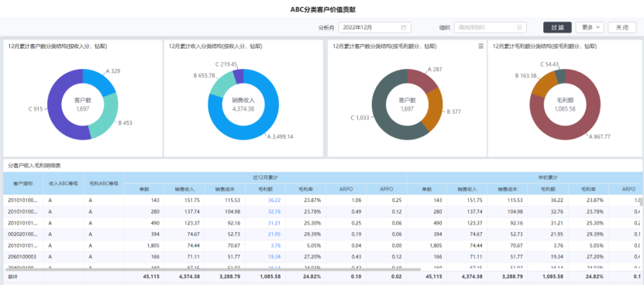Screen dimensions: 644x285
Task: Click the 销售收入 column header under 近12月累计
Action: (x=184, y=189)
